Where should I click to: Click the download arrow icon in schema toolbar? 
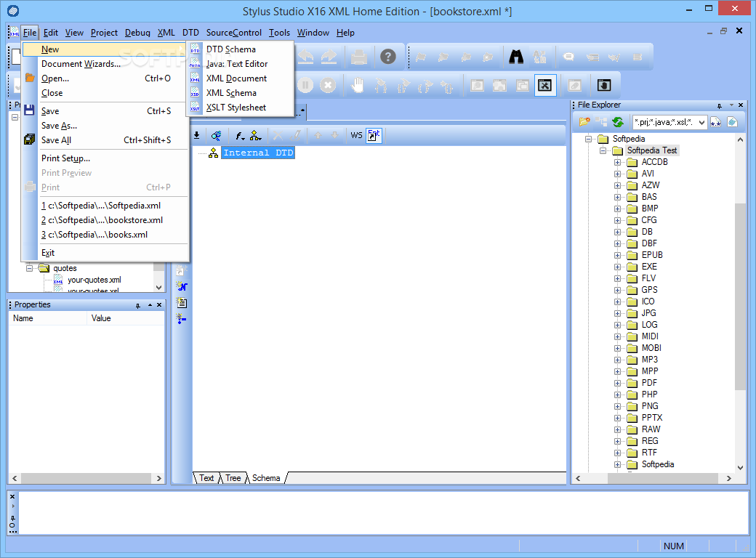197,135
